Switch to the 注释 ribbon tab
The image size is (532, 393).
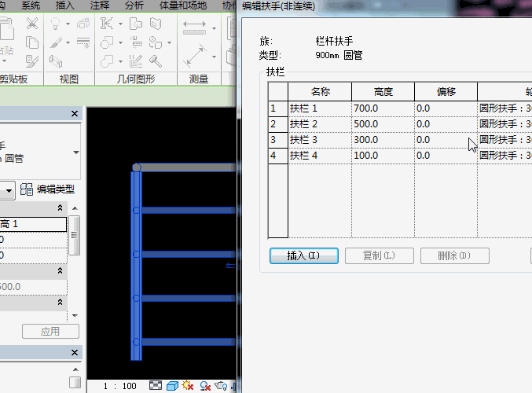point(100,6)
